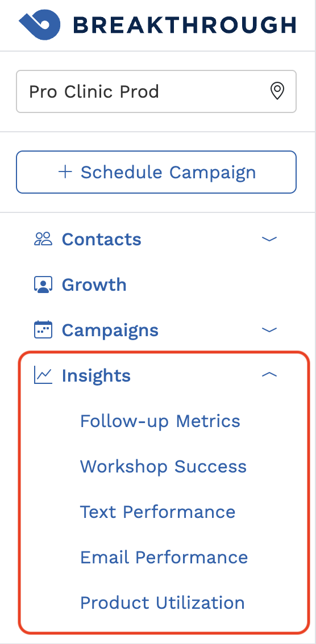
Task: Click the Campaigns calendar icon
Action: click(x=43, y=330)
